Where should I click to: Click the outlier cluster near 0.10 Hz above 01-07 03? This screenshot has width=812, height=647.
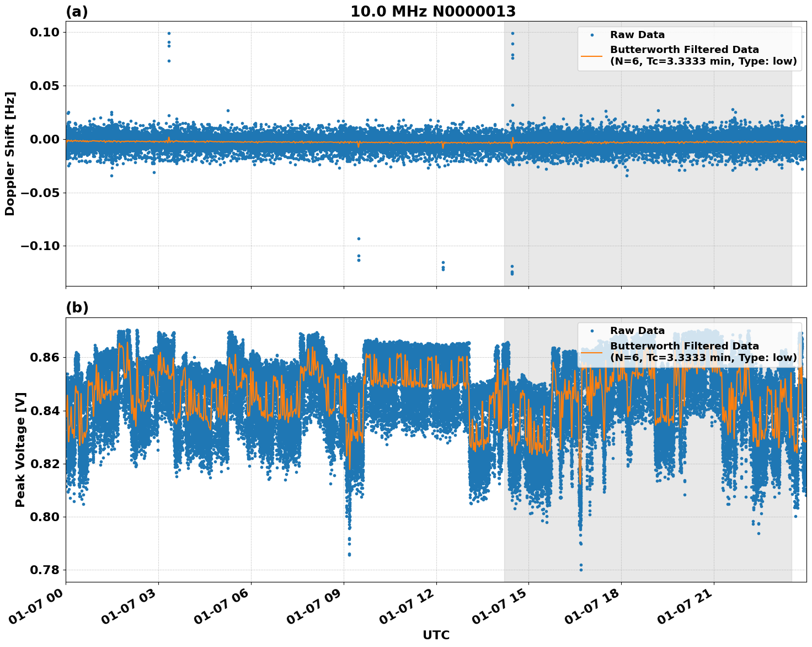(x=168, y=34)
